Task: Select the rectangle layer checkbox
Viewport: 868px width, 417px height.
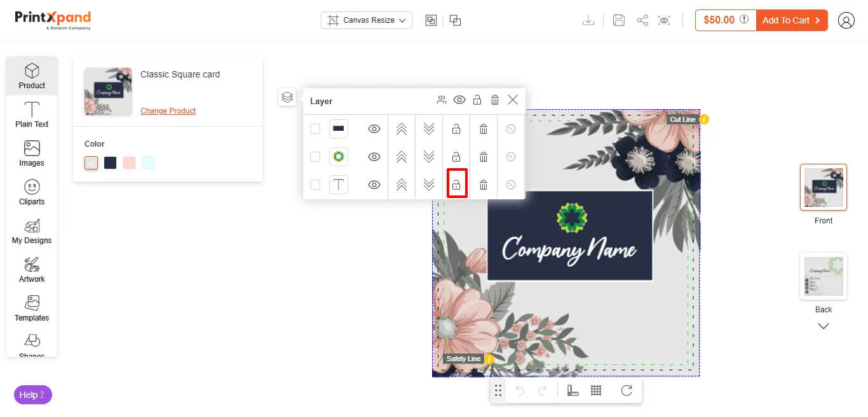Action: click(x=315, y=129)
